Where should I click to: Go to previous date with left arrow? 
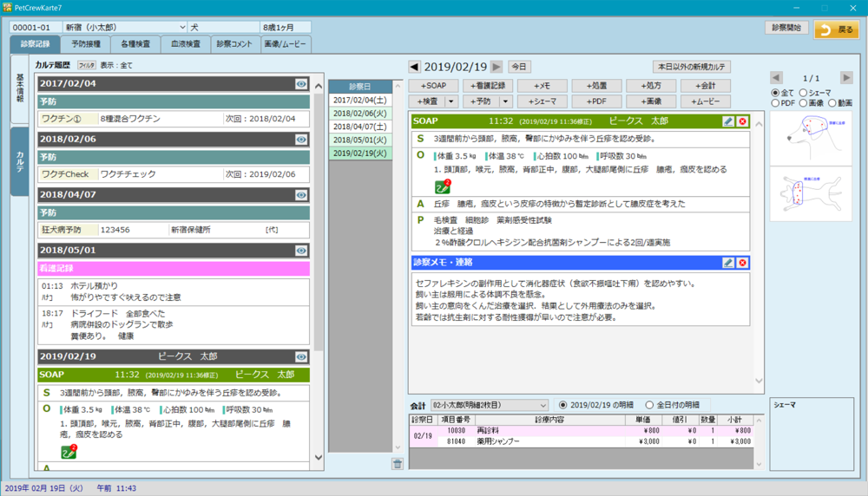click(x=414, y=67)
